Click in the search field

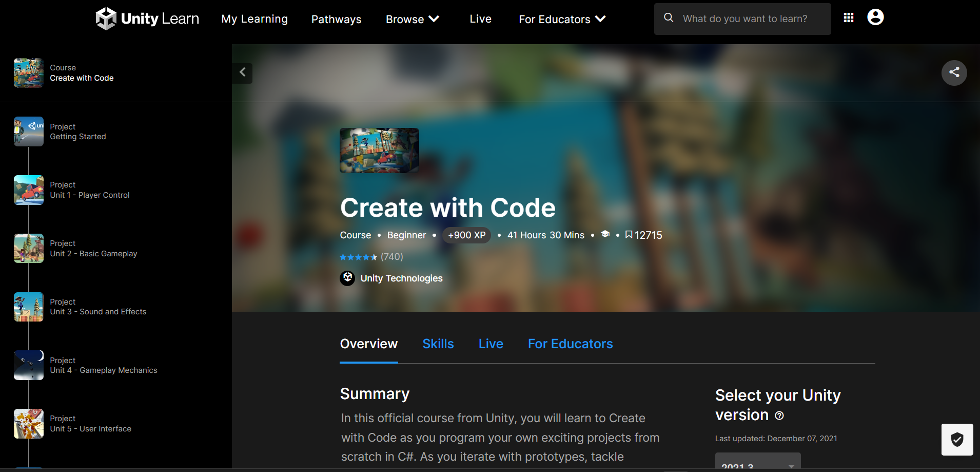click(742, 19)
